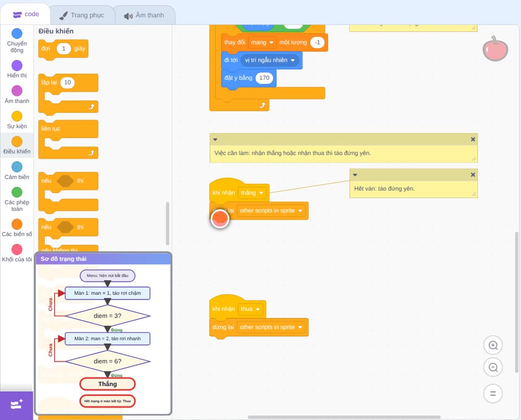The width and height of the screenshot is (521, 420).
Task: Collapse the 'Hết ván: táo đứng yên' comment
Action: tap(355, 175)
